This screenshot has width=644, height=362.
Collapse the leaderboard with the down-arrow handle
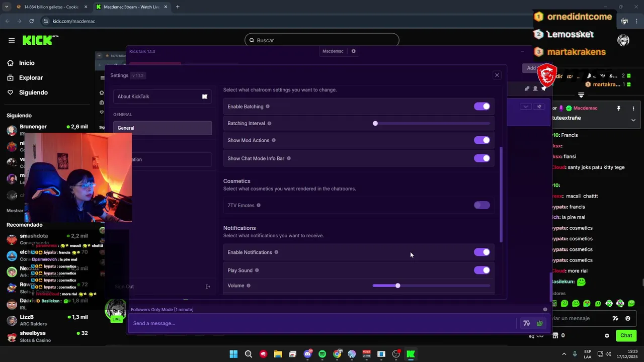pyautogui.click(x=581, y=95)
